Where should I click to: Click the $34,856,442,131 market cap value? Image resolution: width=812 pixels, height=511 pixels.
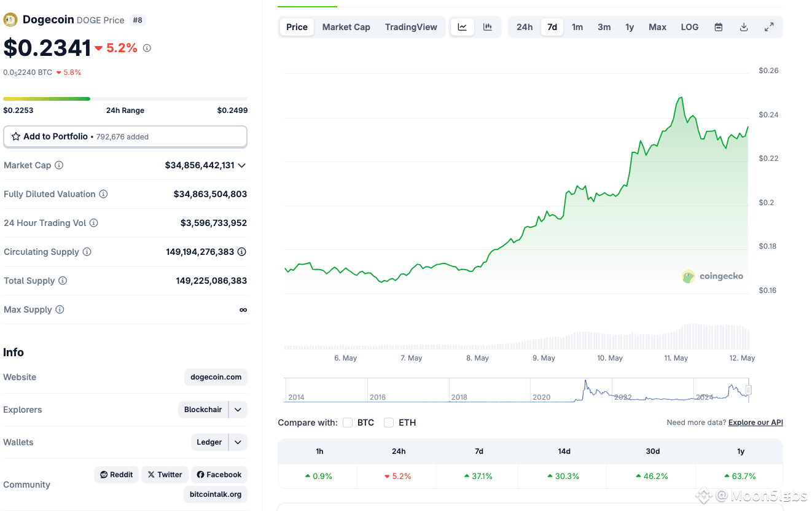pos(200,165)
